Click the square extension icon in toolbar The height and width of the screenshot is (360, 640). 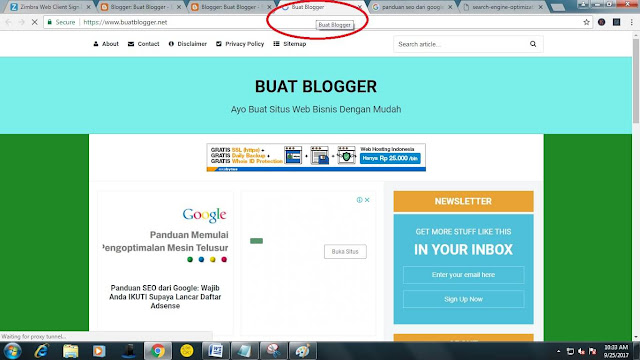pos(616,22)
